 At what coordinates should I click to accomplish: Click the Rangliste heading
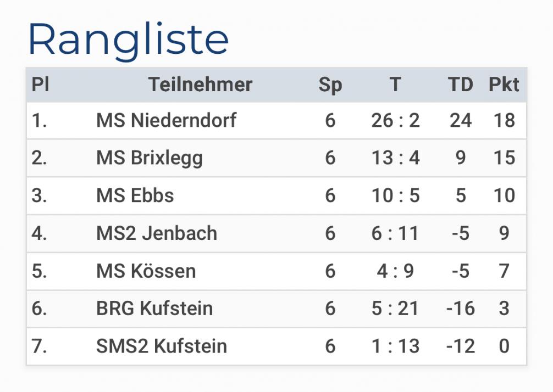point(128,38)
